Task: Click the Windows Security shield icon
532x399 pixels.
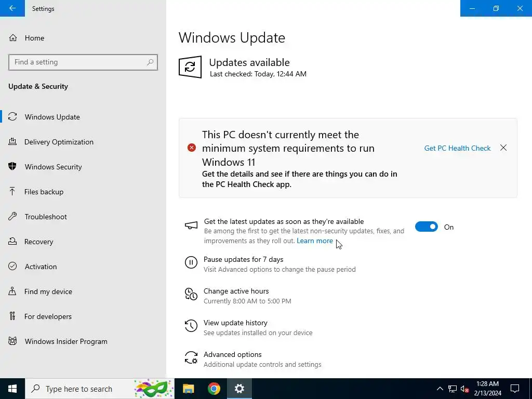Action: pyautogui.click(x=12, y=167)
